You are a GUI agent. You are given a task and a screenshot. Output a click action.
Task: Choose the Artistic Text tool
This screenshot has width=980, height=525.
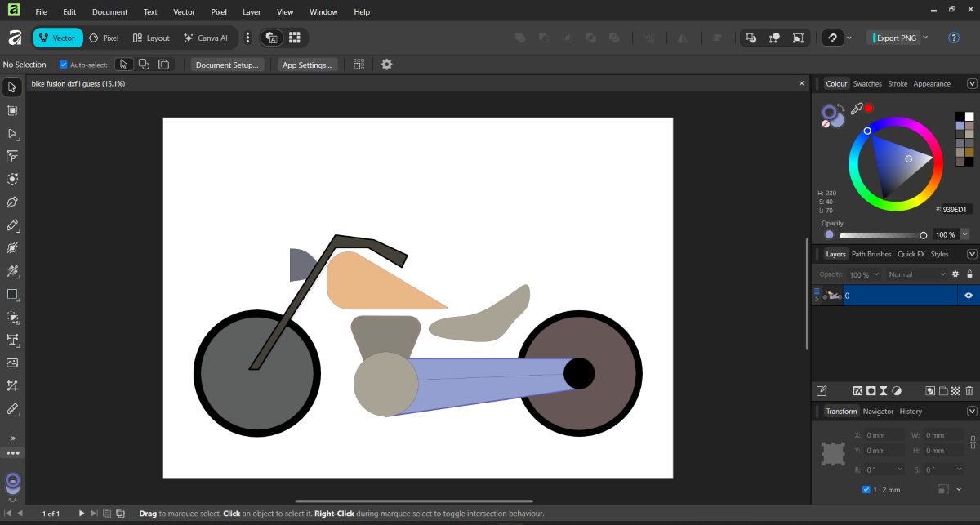(12, 340)
